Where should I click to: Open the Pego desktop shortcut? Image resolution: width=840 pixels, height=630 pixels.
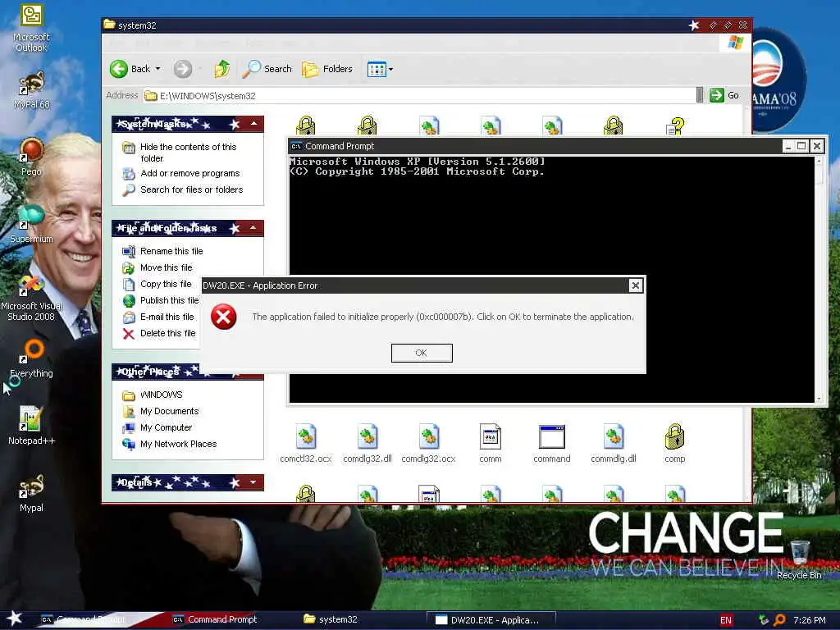point(31,157)
